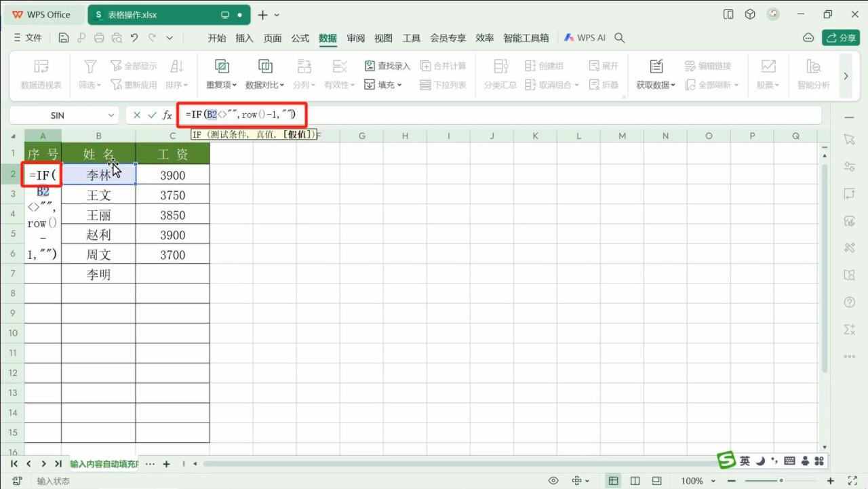This screenshot has height=489, width=868.
Task: Select cell C4 with value 3850
Action: [x=173, y=215]
